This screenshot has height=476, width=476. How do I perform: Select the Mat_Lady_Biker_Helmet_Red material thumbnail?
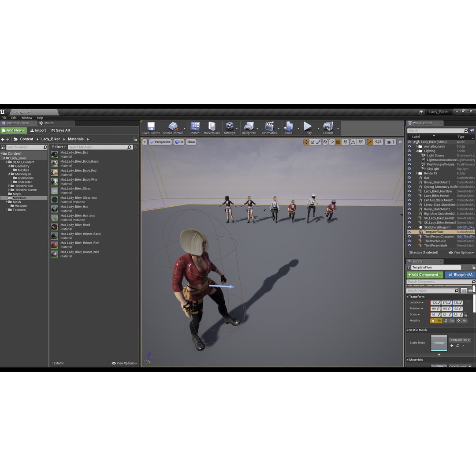tap(54, 245)
